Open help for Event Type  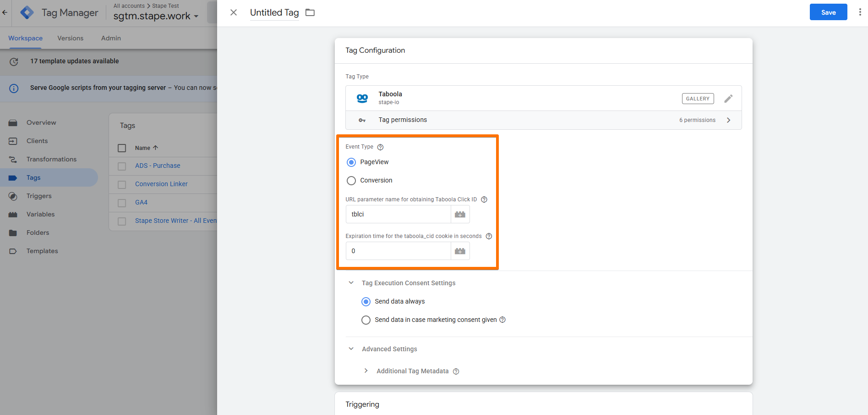pos(380,147)
